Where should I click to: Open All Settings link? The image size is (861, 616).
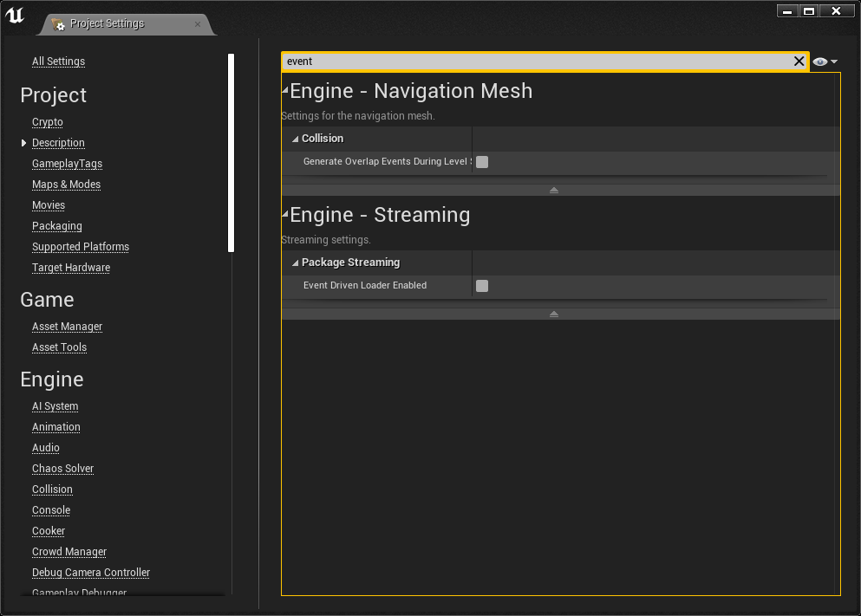pos(58,62)
